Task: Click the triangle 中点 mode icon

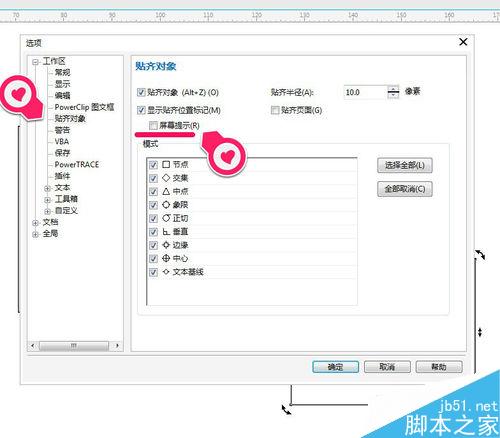Action: coord(166,191)
